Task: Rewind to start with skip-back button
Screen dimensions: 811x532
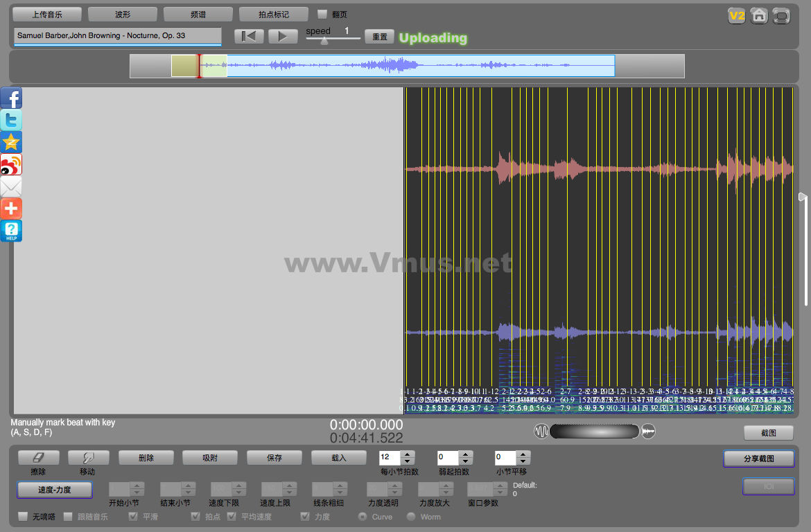Action: point(249,37)
